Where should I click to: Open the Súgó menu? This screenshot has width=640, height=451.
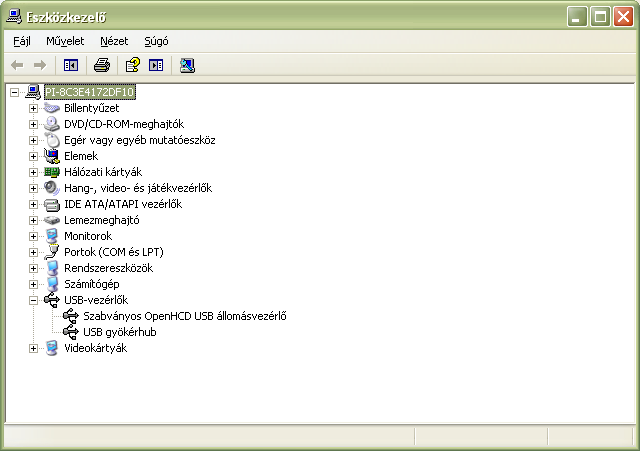[x=156, y=41]
